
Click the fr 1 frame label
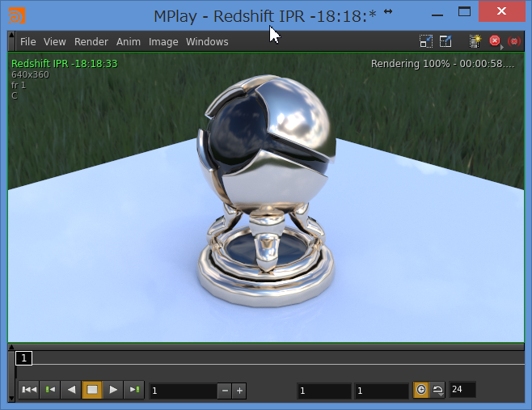coord(19,85)
